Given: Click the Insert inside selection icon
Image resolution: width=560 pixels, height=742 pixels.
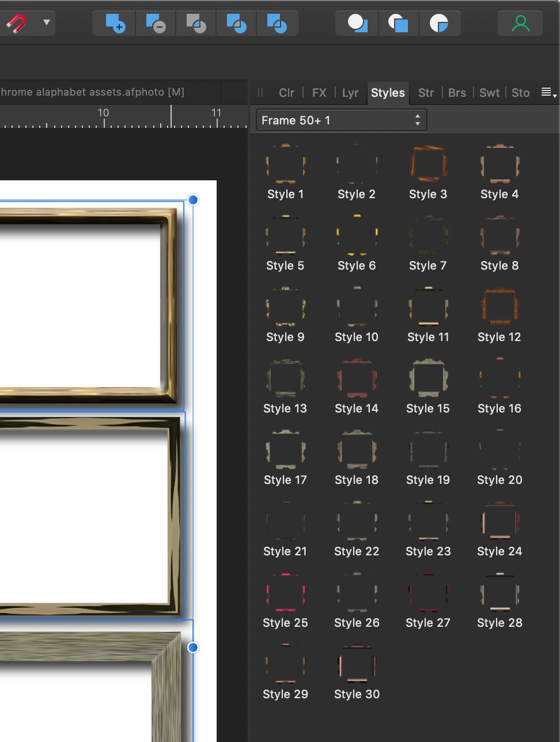Looking at the screenshot, I should pyautogui.click(x=439, y=23).
